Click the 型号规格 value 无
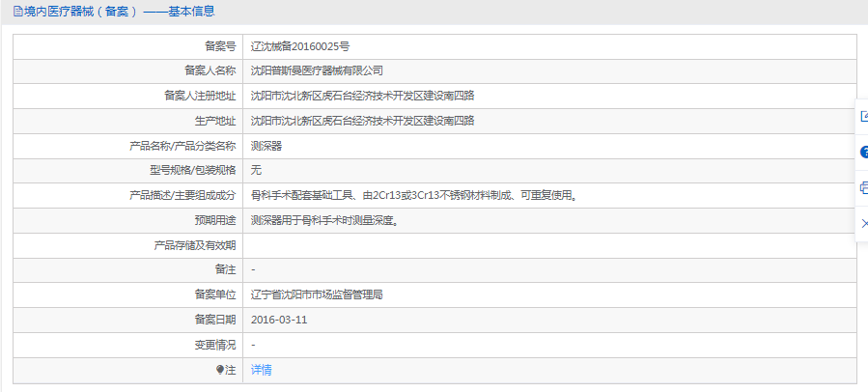Image resolution: width=868 pixels, height=392 pixels. (256, 171)
